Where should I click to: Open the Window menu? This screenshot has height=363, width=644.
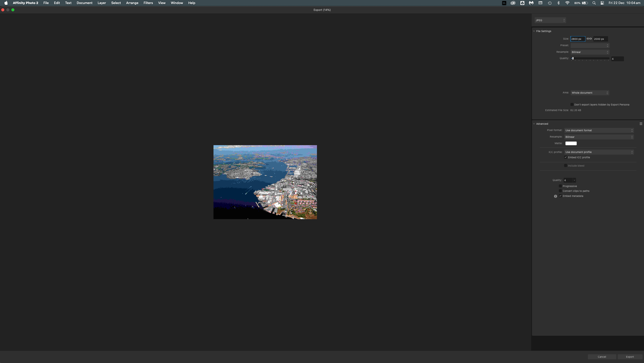point(177,3)
